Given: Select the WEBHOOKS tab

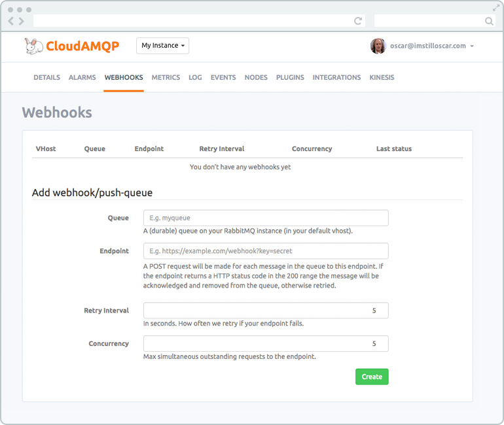Looking at the screenshot, I should [124, 77].
